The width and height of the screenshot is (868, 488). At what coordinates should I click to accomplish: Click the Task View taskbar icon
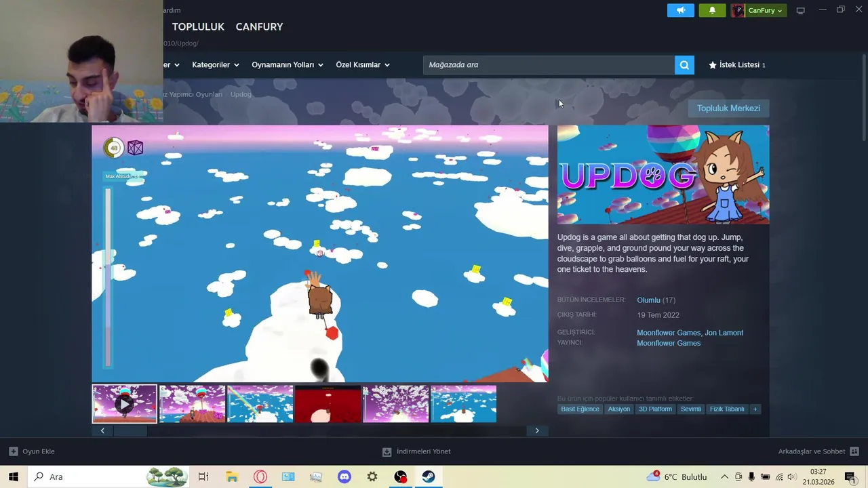tap(203, 476)
